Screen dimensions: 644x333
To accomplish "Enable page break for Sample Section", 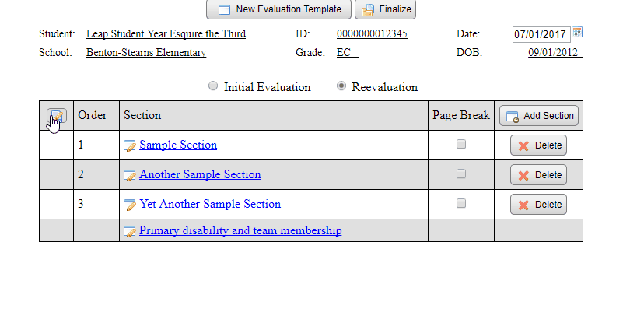I will coord(461,145).
